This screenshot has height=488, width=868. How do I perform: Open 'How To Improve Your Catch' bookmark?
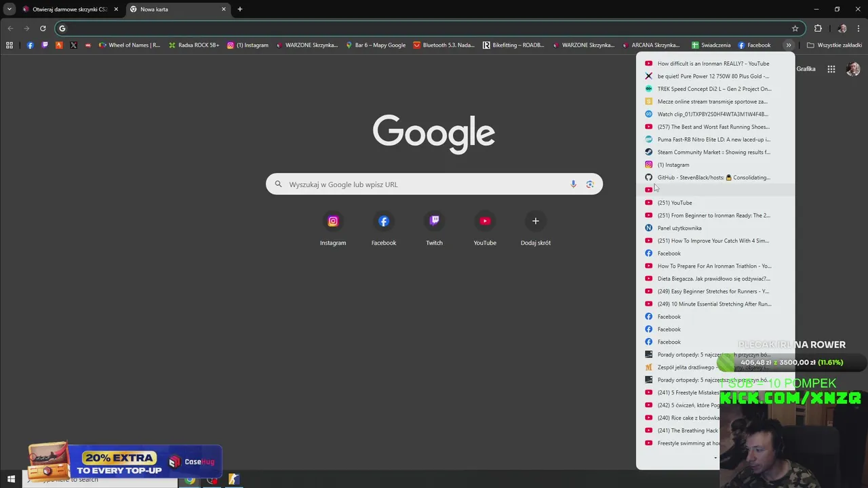[715, 241]
